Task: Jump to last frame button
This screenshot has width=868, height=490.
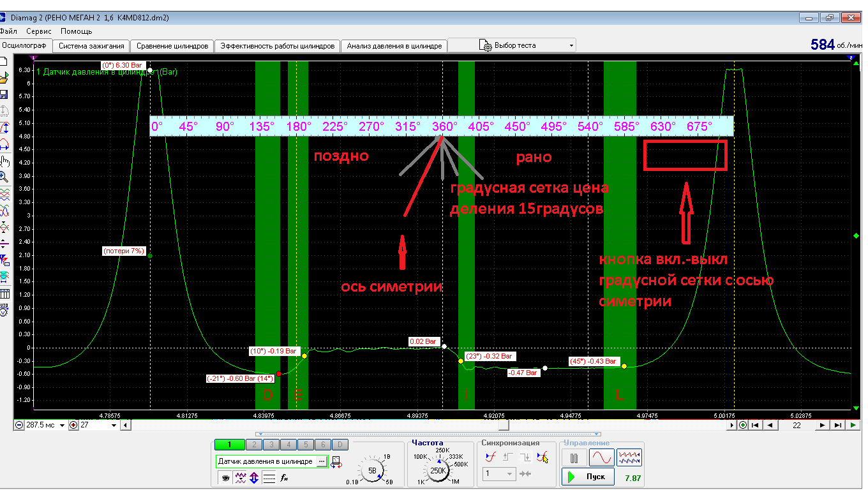Action: (837, 425)
